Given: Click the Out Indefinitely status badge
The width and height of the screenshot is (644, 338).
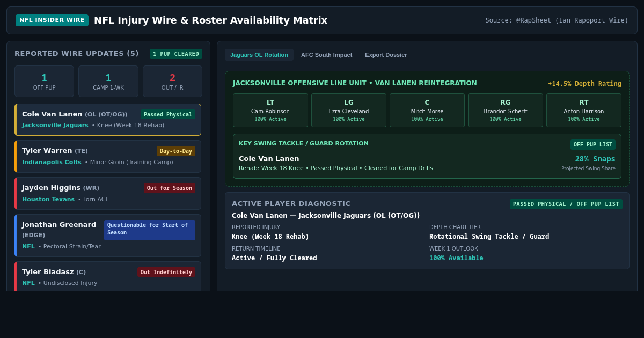Looking at the screenshot, I should click(166, 272).
